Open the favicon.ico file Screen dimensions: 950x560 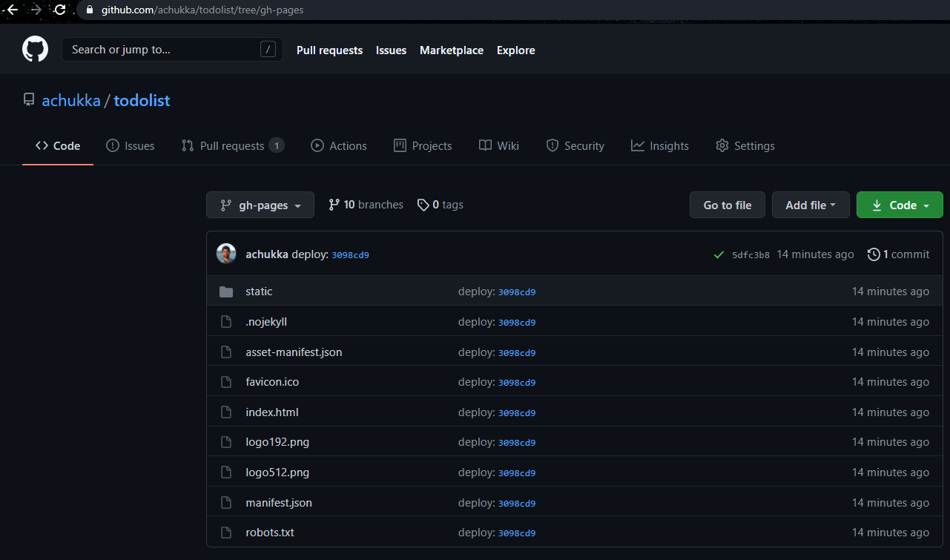[x=272, y=382]
